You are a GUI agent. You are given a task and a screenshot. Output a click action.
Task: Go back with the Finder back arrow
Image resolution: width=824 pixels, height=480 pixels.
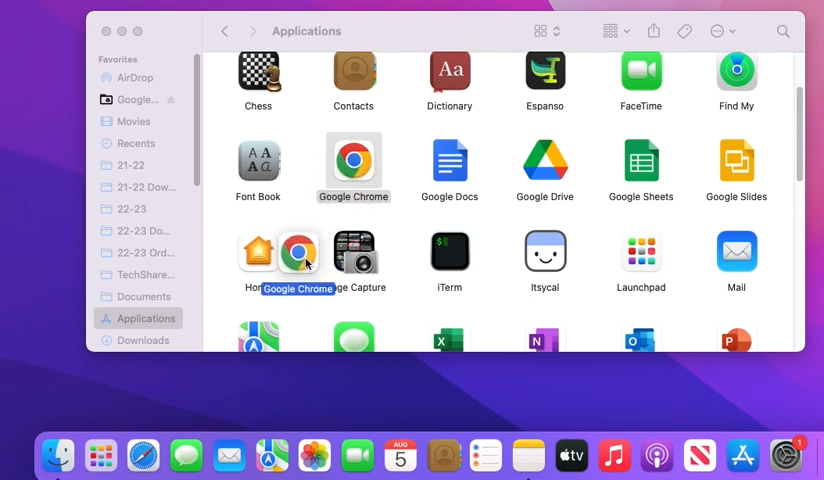pos(224,32)
